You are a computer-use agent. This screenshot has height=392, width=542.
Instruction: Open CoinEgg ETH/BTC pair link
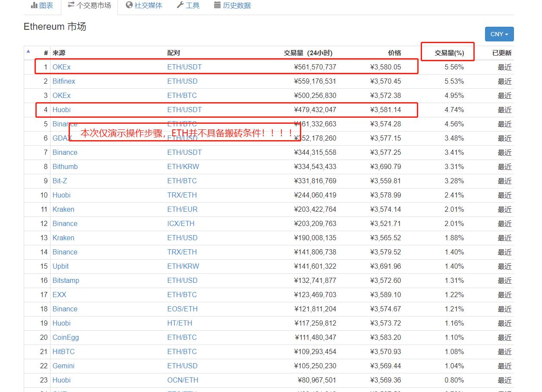182,337
